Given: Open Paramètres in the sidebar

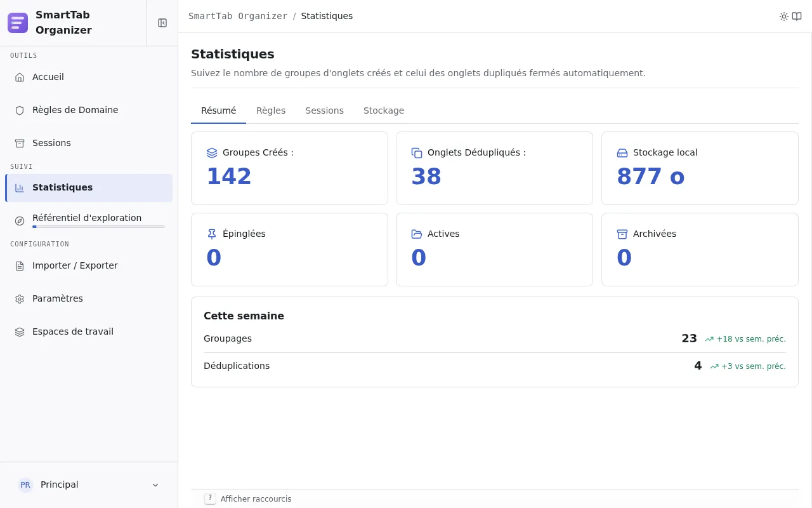Looking at the screenshot, I should [x=89, y=299].
